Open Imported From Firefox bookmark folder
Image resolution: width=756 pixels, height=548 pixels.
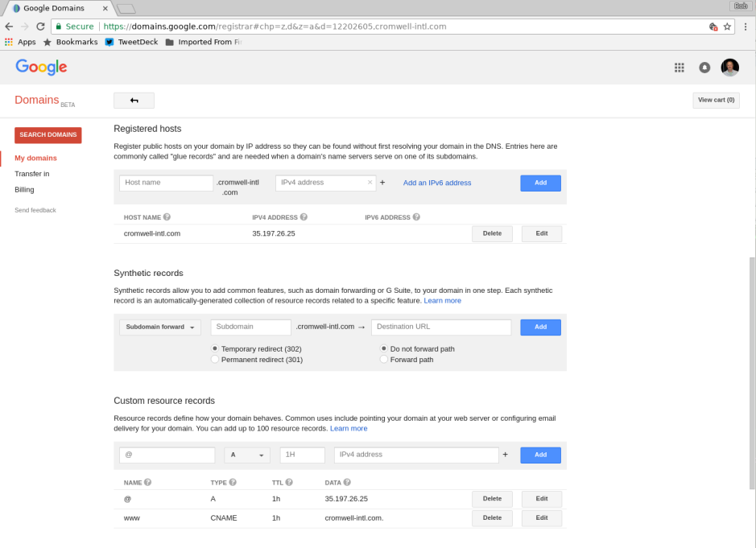pos(204,42)
